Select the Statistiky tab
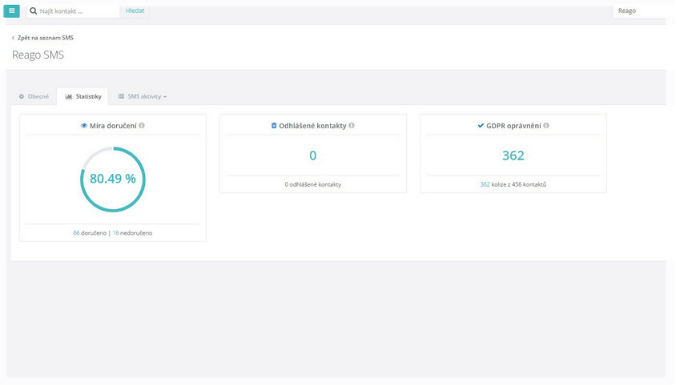Screen dimensions: 675x385 tap(83, 96)
